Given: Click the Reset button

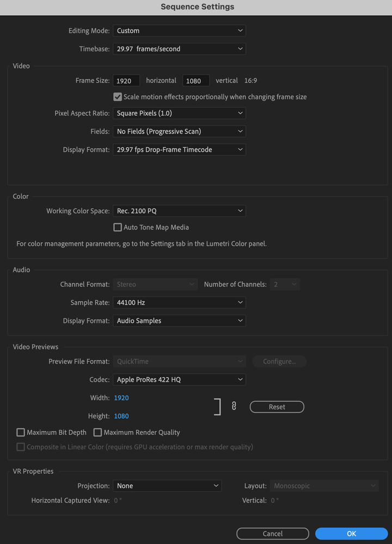Looking at the screenshot, I should pos(277,407).
